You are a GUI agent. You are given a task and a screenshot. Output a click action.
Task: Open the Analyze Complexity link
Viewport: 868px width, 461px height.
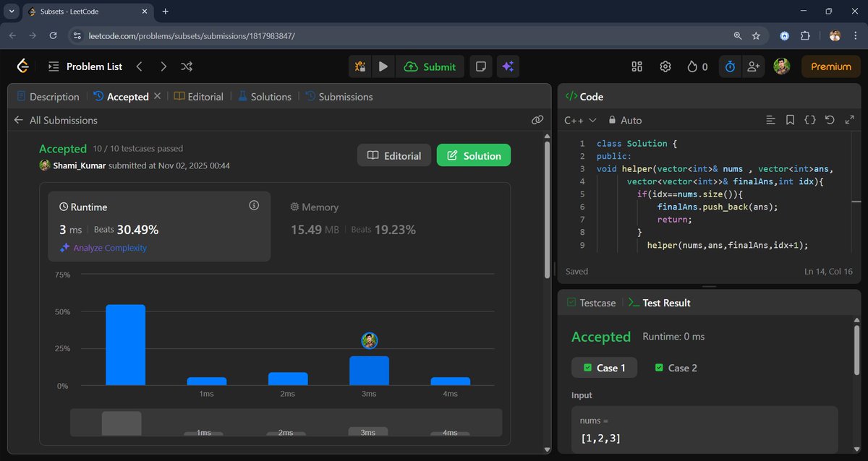tap(109, 246)
